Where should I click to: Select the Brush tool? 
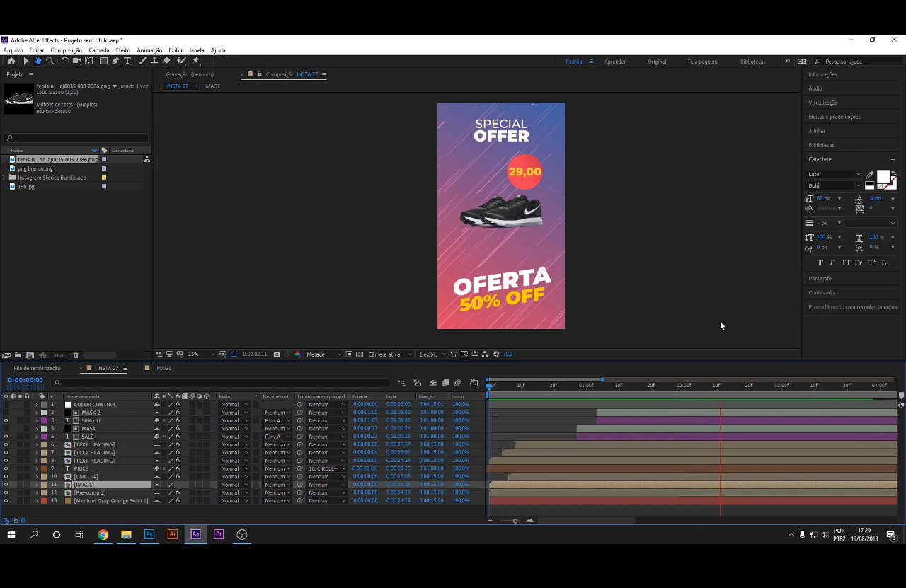coord(142,61)
